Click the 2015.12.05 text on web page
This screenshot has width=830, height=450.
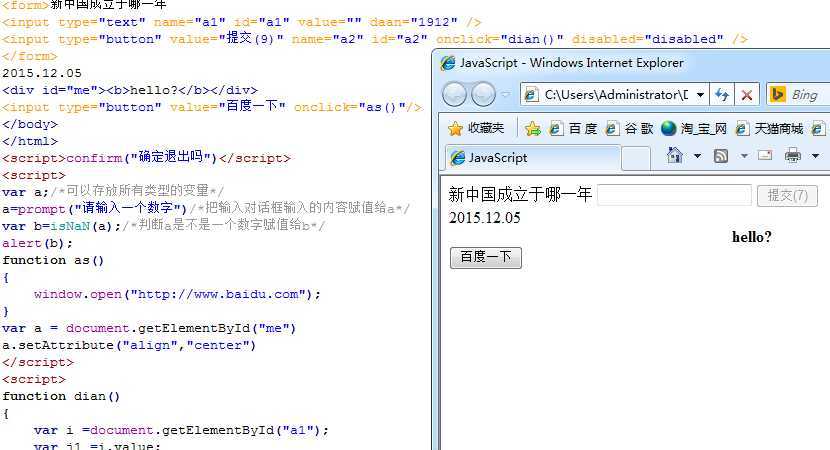484,218
